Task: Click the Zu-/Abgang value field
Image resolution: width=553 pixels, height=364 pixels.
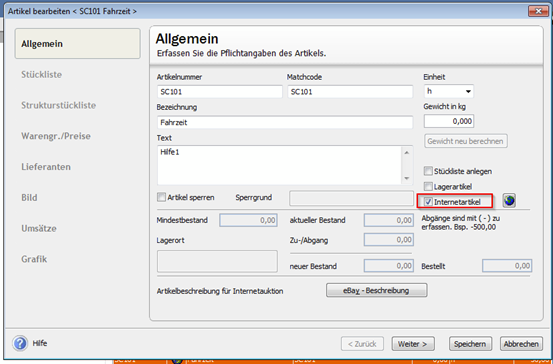Action: (x=389, y=240)
